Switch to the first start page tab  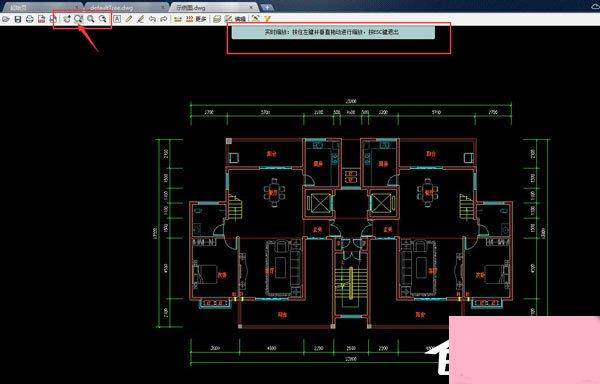(41, 7)
